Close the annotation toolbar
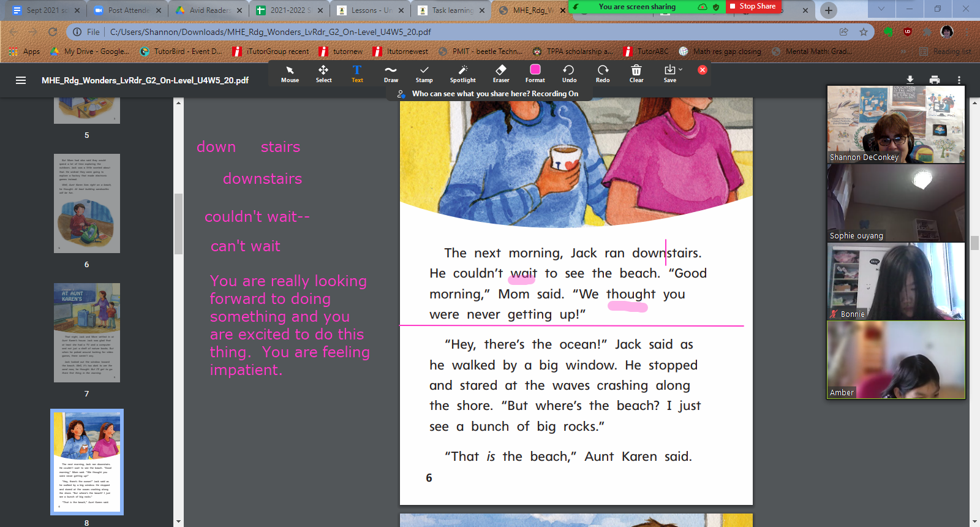The height and width of the screenshot is (527, 980). (703, 70)
